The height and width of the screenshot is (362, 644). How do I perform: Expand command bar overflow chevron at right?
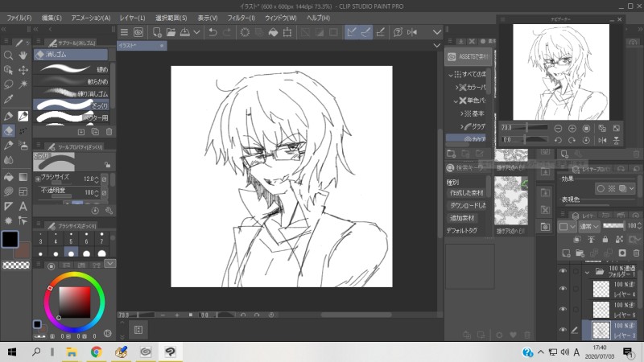pyautogui.click(x=436, y=32)
